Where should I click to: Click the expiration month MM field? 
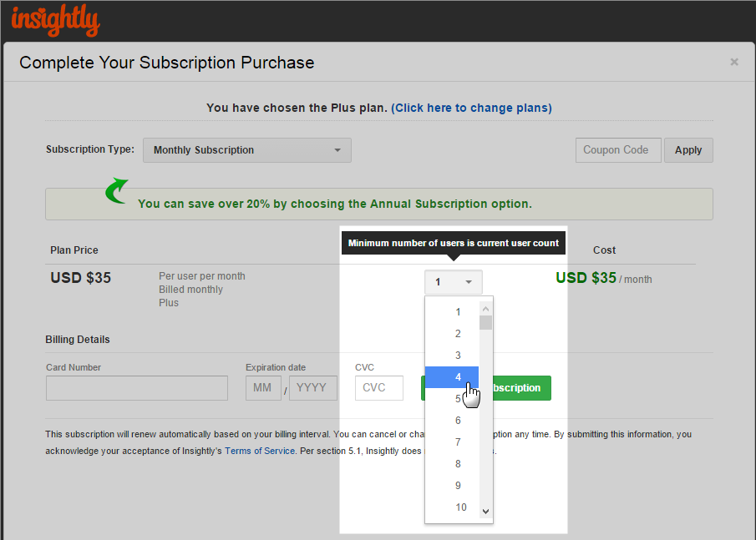(263, 388)
